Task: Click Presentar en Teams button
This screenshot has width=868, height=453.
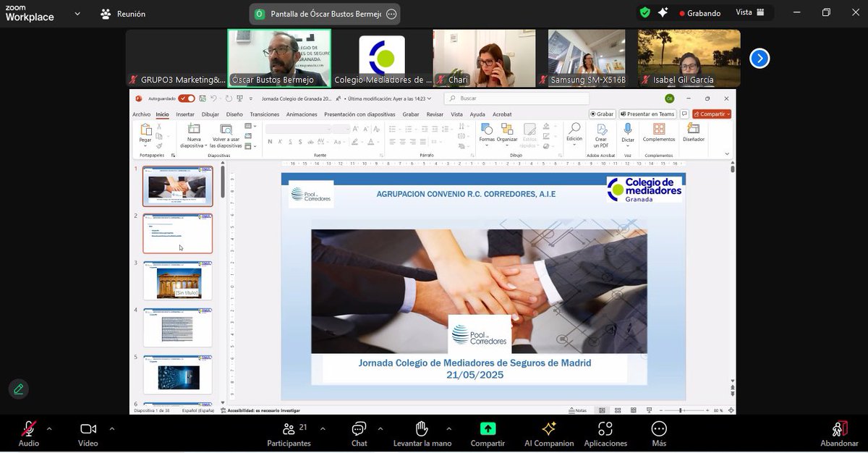Action: [x=647, y=114]
